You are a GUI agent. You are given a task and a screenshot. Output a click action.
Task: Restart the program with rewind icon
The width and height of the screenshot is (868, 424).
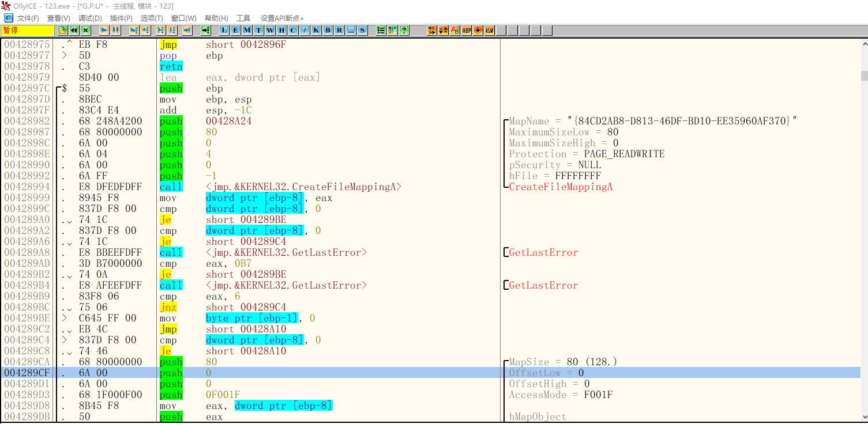point(74,31)
